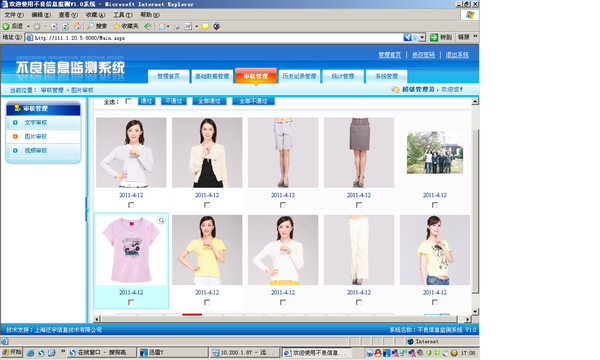Image resolution: width=600 pixels, height=360 pixels.
Task: Click the magnifier icon on the pink T-shirt image
Action: tap(161, 220)
